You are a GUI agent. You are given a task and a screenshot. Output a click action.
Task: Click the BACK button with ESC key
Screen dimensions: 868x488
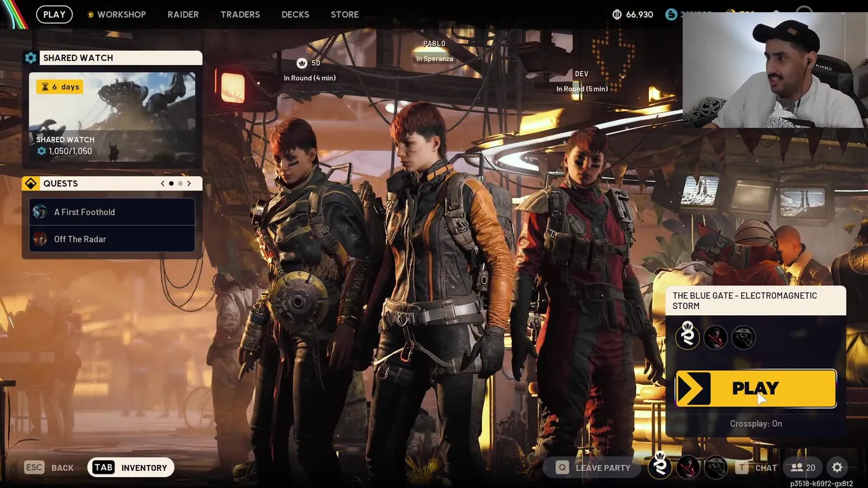(49, 468)
